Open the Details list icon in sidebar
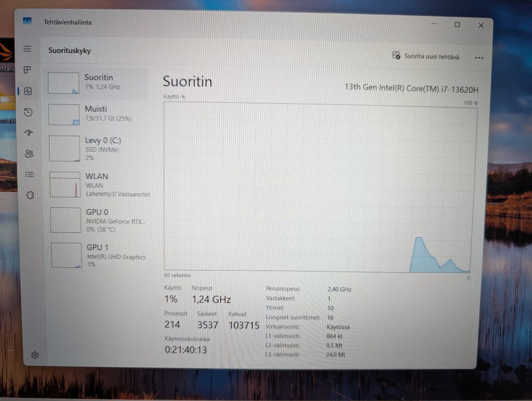The width and height of the screenshot is (532, 401). click(29, 175)
